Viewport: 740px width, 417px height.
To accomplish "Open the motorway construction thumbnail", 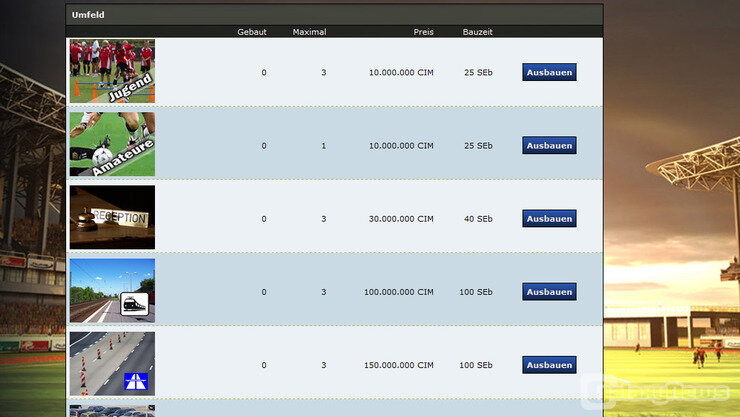I will point(112,364).
